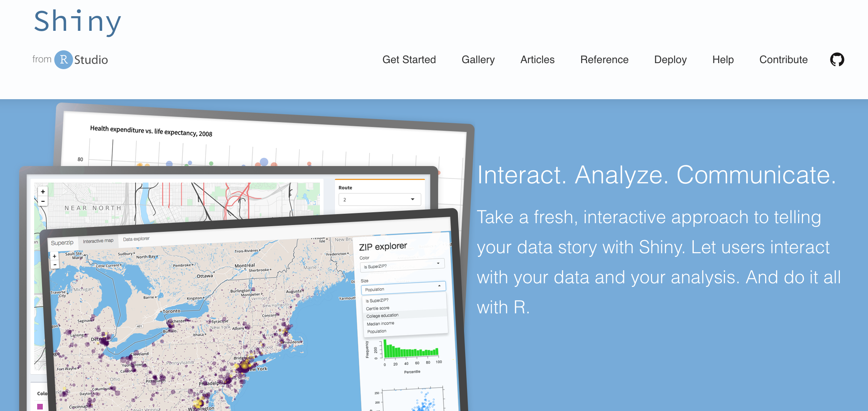Select the Deploy navigation item
Screen dimensions: 868x411
(x=670, y=59)
